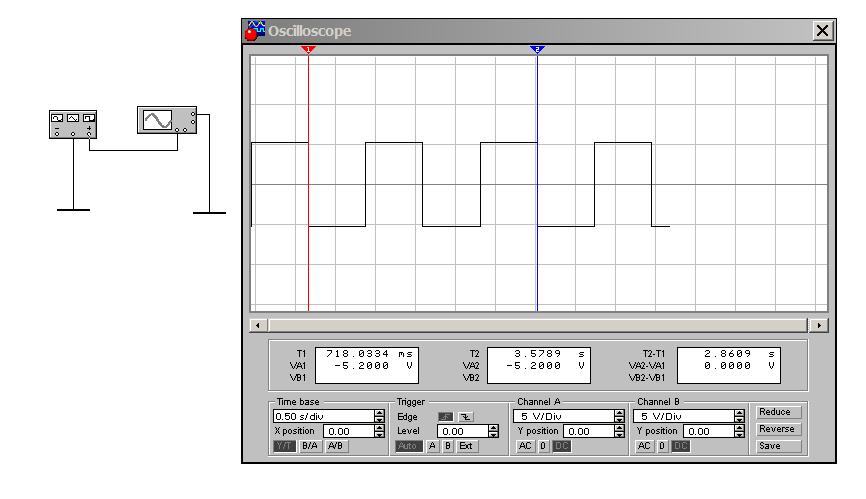
Task: Adjust Channel A V/Div spinner
Action: [620, 416]
